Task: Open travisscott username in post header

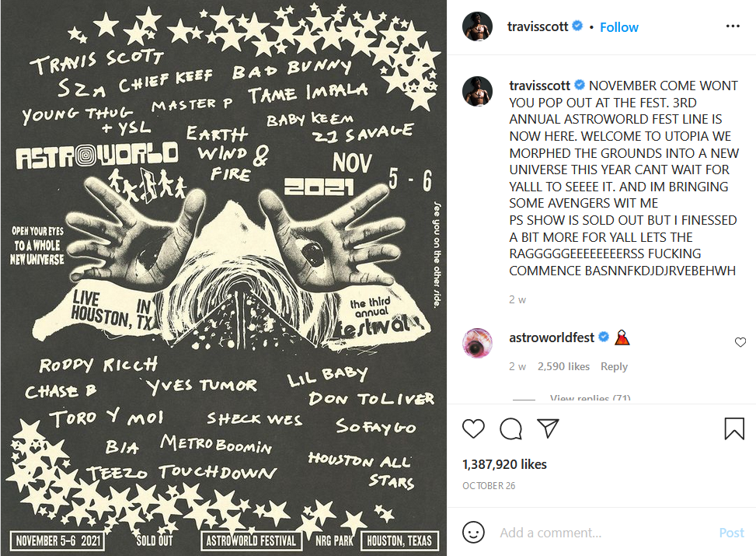Action: [538, 26]
